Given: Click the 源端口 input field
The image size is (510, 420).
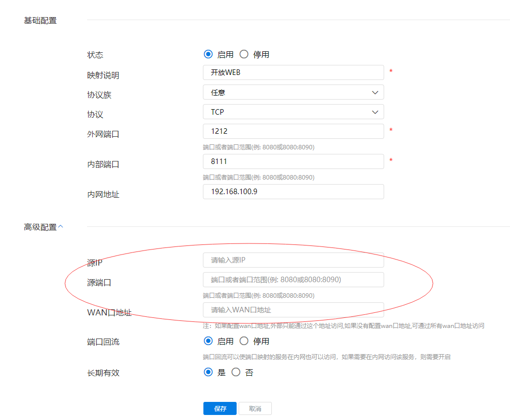Looking at the screenshot, I should pyautogui.click(x=293, y=280).
